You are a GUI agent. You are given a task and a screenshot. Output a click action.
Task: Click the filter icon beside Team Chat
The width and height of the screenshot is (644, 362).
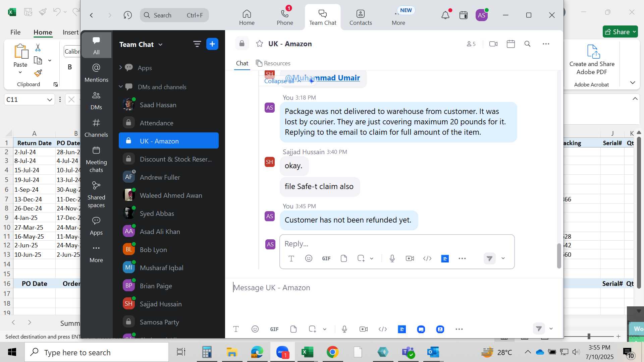(197, 44)
